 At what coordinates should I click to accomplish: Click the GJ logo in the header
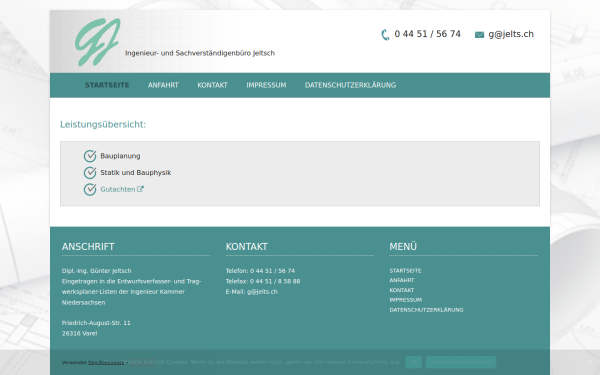[98, 42]
